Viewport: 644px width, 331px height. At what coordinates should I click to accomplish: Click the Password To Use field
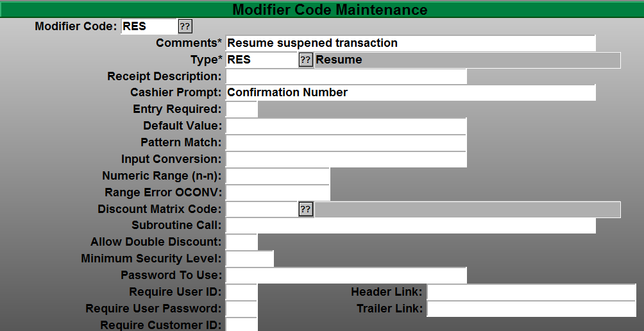point(346,275)
